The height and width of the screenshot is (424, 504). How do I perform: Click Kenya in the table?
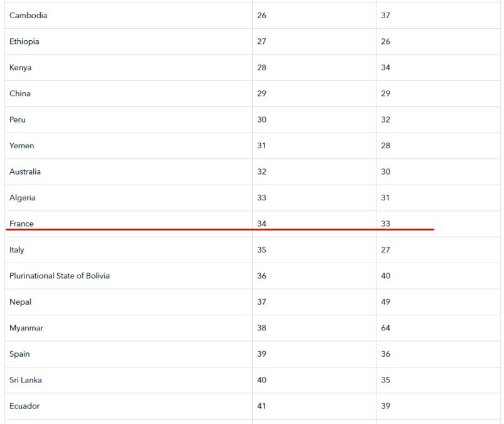pyautogui.click(x=20, y=68)
